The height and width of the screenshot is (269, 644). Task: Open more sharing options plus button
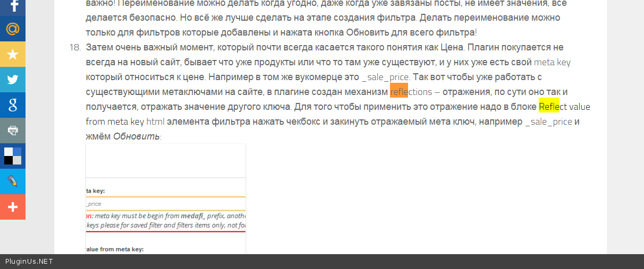coord(13,207)
